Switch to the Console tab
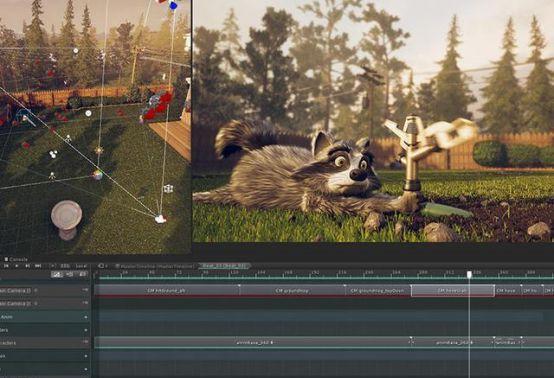Image resolution: width=554 pixels, height=378 pixels. coord(16,259)
